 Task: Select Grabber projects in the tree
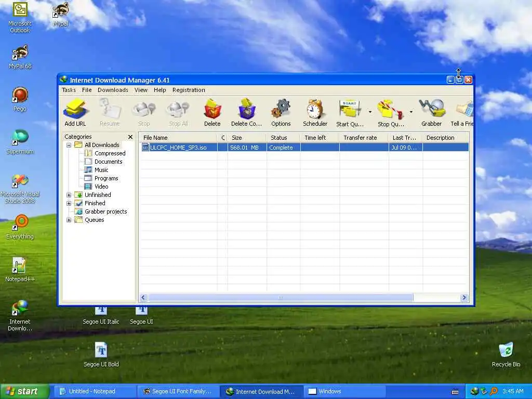tap(101, 212)
